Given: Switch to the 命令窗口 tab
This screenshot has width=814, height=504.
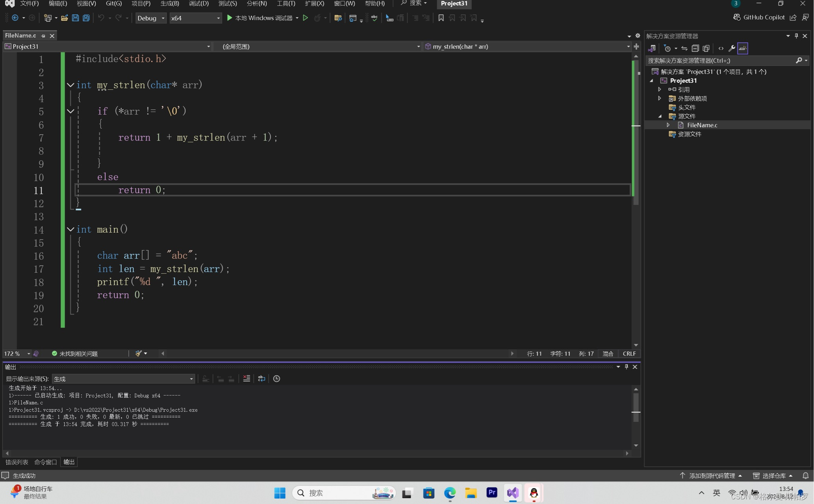Looking at the screenshot, I should tap(46, 462).
